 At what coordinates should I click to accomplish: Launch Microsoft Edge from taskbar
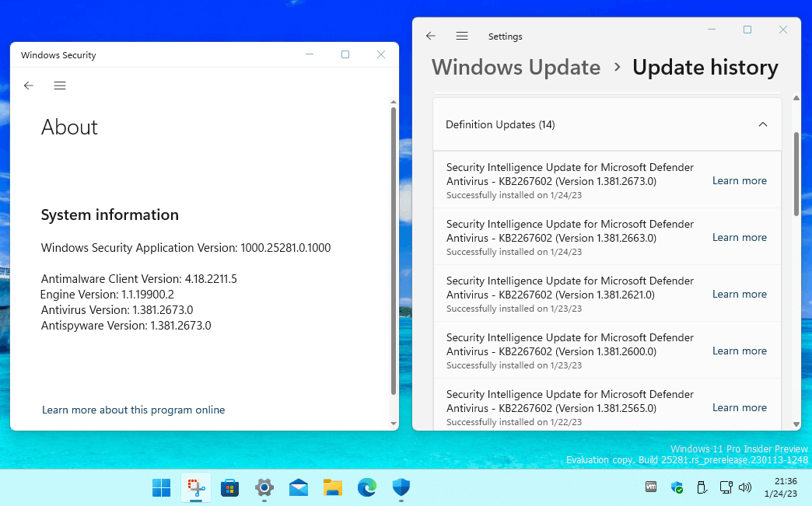pos(366,487)
